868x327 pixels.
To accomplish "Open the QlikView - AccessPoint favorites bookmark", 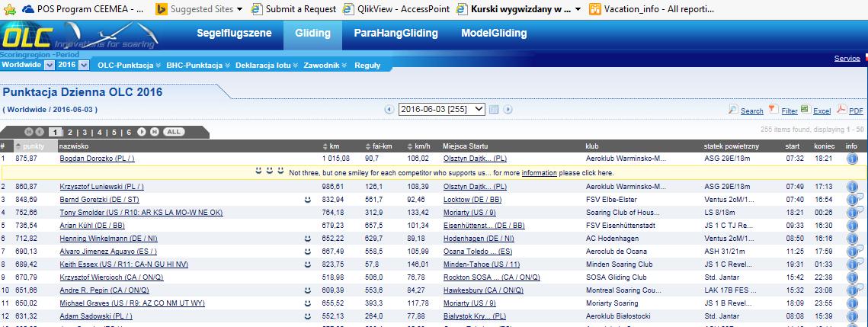I will [396, 9].
